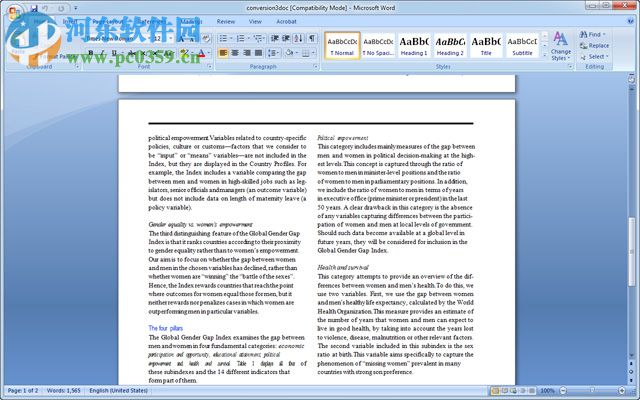Click the vertical scrollbar thumb
Viewport: 640px width, 400px height.
(631, 252)
